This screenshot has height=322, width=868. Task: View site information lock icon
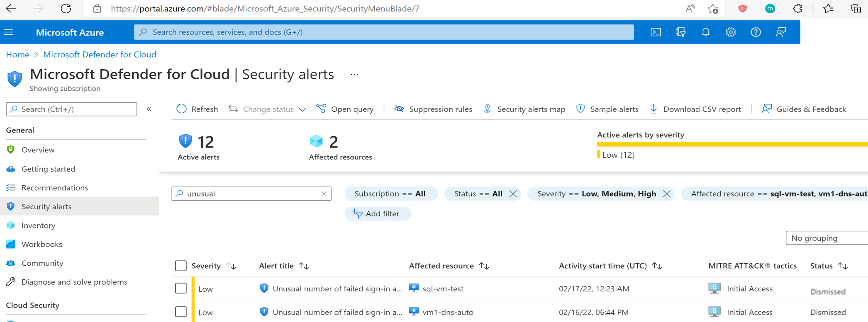click(x=97, y=9)
